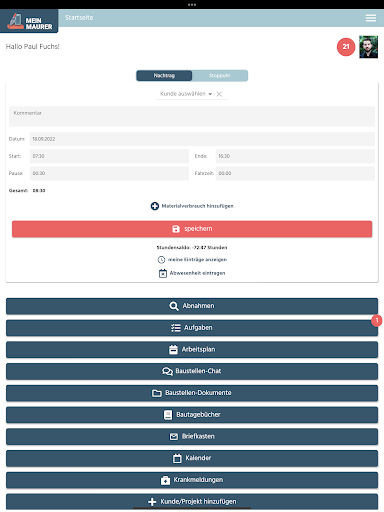
Task: Click the calendar icon on Kalender
Action: tap(177, 458)
